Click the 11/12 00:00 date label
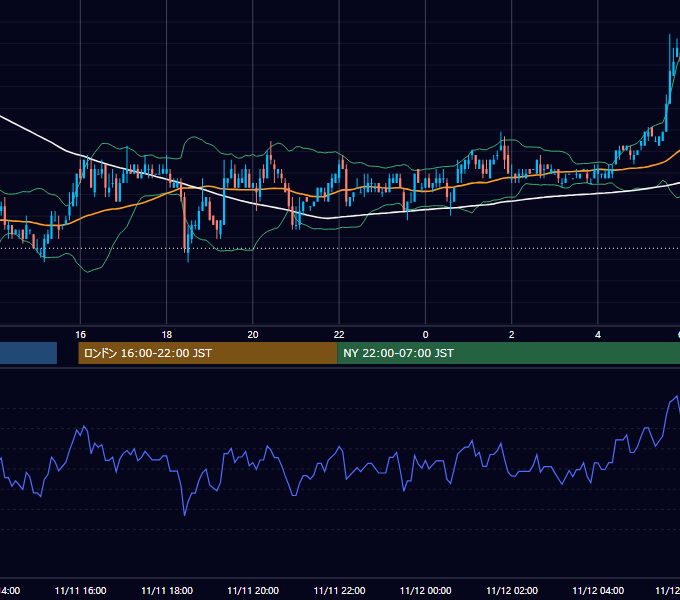Image resolution: width=680 pixels, height=600 pixels. click(425, 590)
